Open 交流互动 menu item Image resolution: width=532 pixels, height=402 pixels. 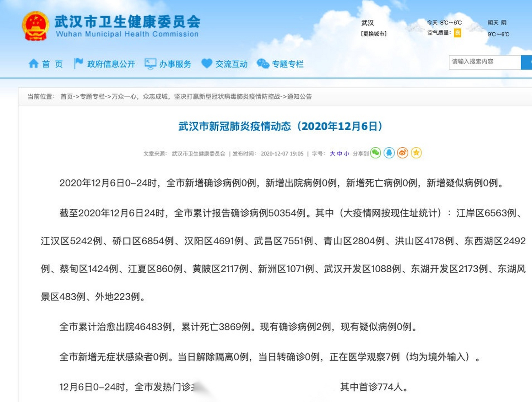click(231, 64)
